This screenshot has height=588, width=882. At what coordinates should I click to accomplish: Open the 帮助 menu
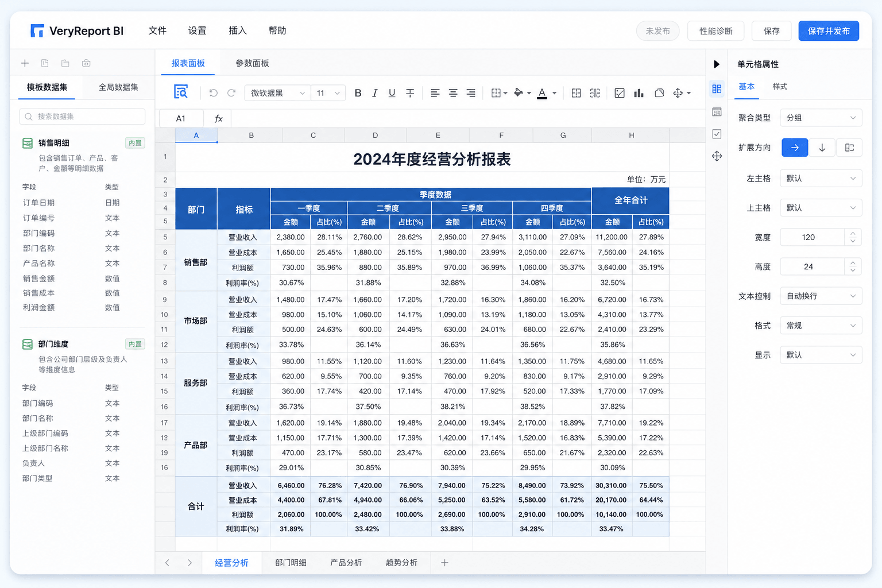click(x=277, y=30)
